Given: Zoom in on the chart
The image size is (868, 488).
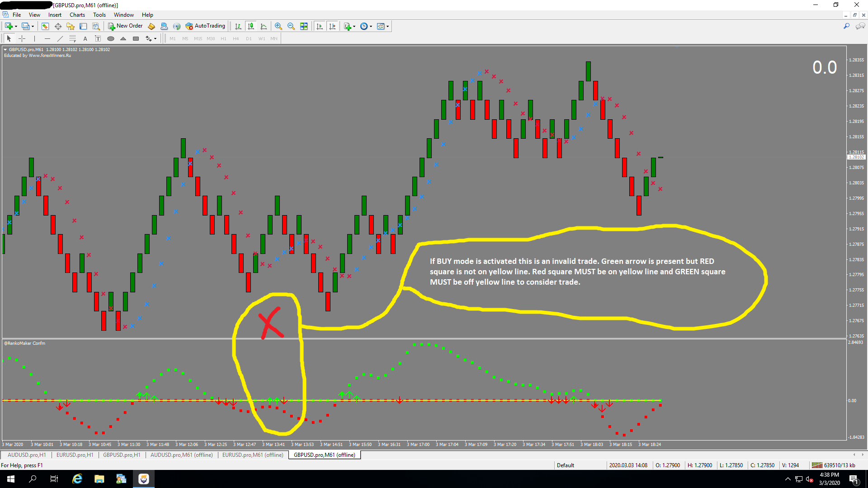Looking at the screenshot, I should point(278,26).
